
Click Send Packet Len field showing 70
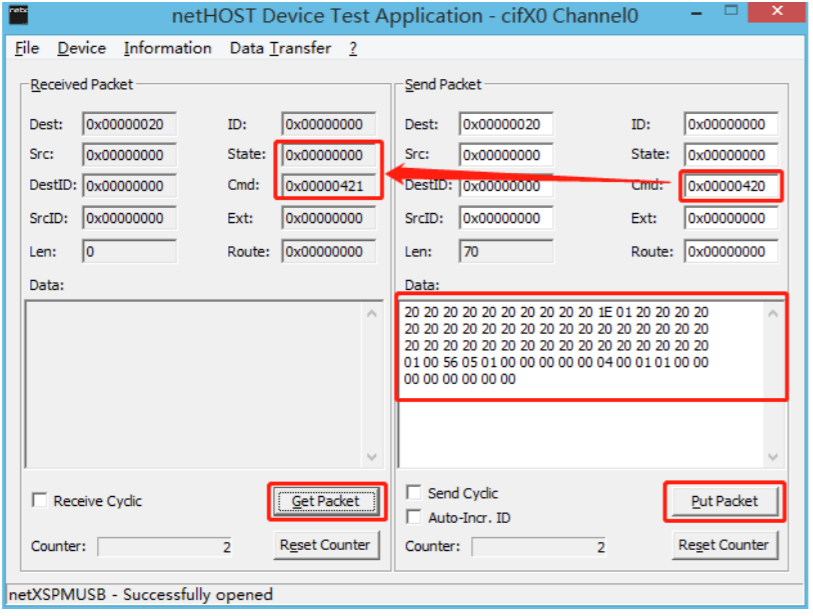[506, 251]
